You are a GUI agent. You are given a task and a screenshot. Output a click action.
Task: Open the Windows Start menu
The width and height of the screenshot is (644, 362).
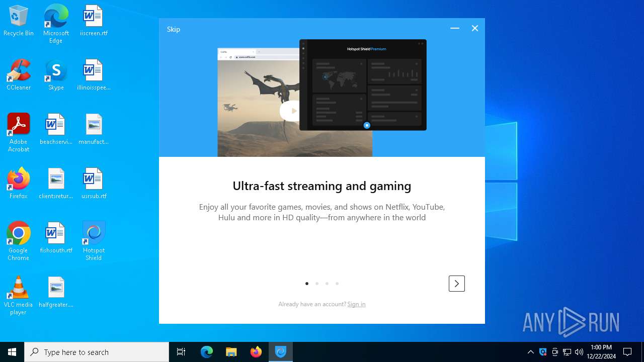pyautogui.click(x=12, y=352)
